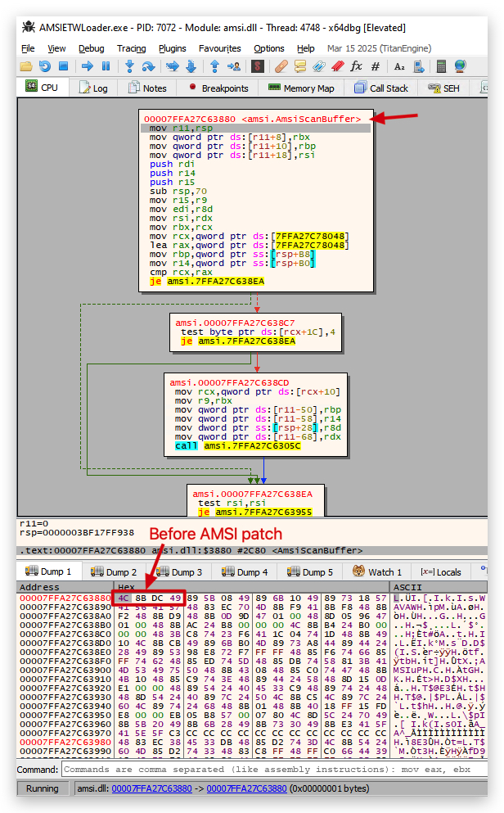Switch to the Log tab

93,88
